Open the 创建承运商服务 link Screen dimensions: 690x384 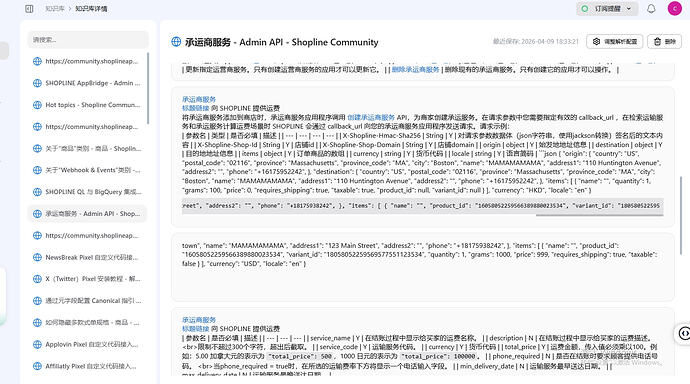tap(371, 117)
